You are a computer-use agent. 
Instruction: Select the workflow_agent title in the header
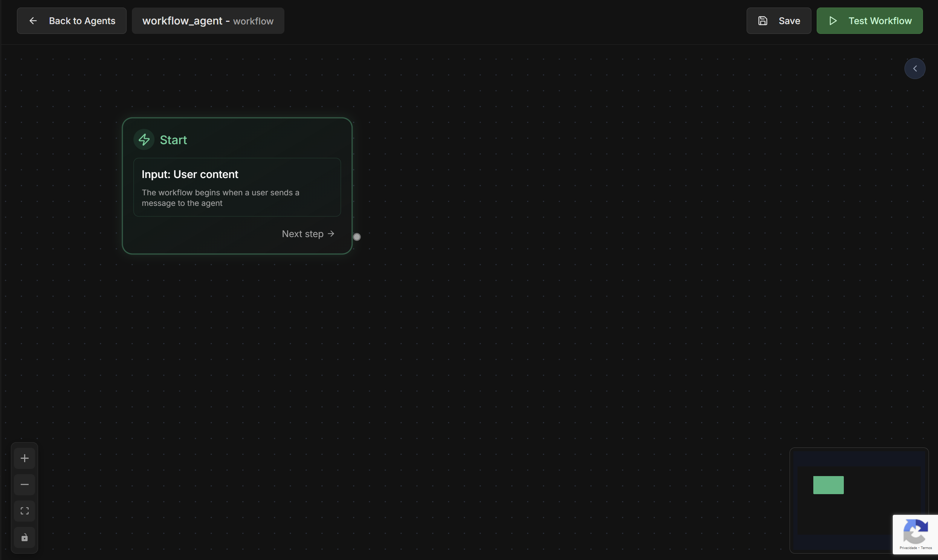[183, 20]
